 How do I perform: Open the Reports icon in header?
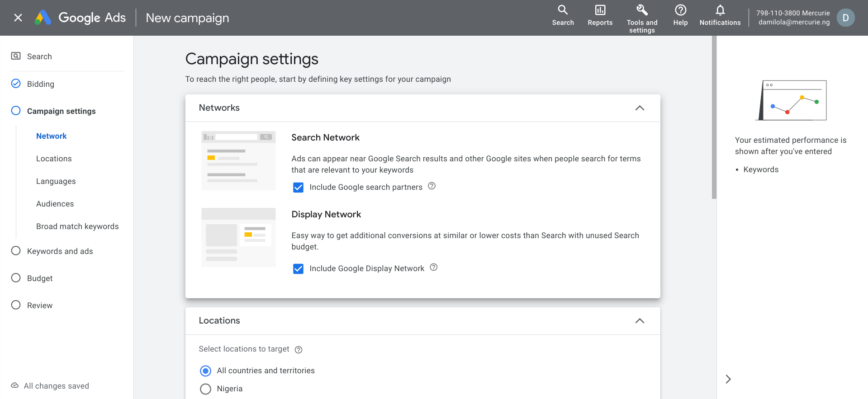point(600,10)
